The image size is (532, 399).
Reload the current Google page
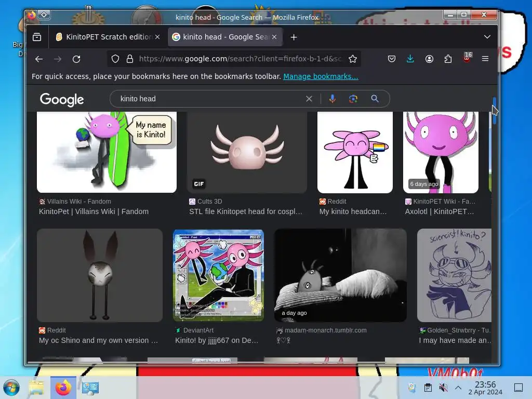(76, 59)
